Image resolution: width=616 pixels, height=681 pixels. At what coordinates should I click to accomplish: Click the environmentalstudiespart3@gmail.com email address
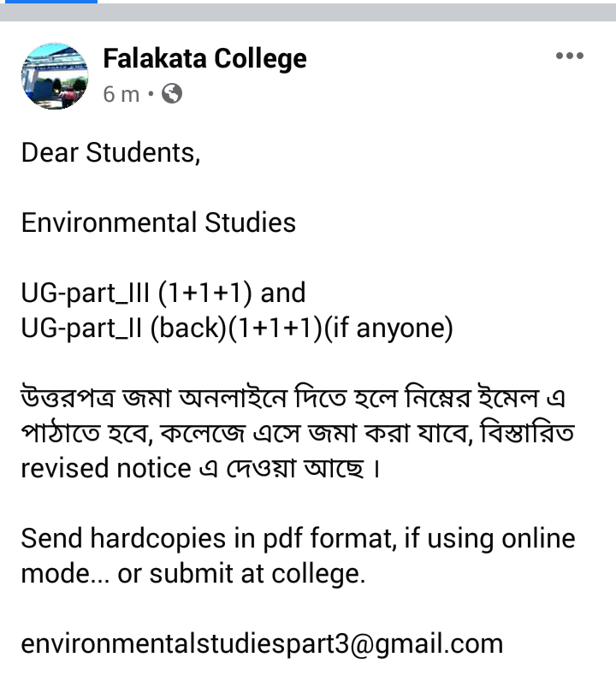(x=262, y=643)
